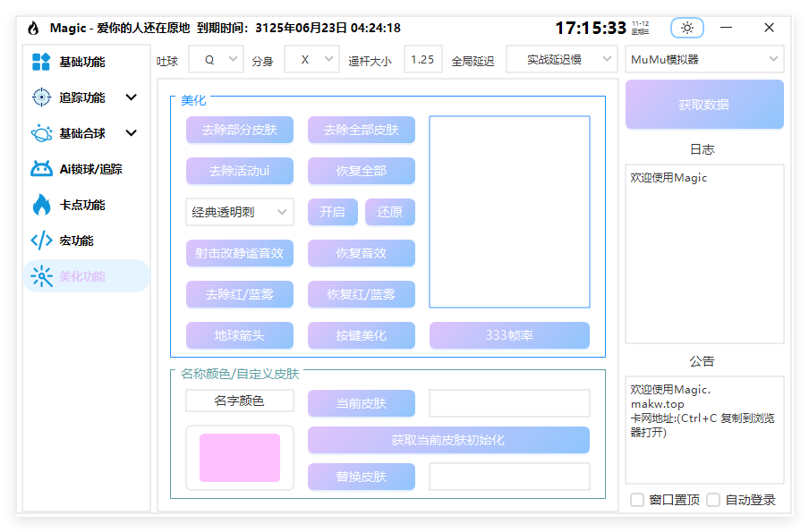Open the MuMu模拟器 emulator dropdown
Image resolution: width=809 pixels, height=532 pixels.
pyautogui.click(x=704, y=60)
